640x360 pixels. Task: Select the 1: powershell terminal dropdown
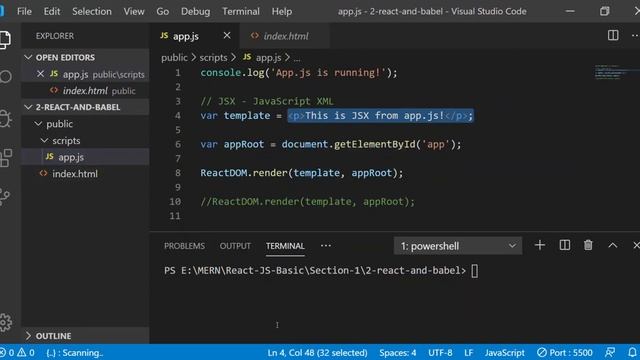click(458, 246)
